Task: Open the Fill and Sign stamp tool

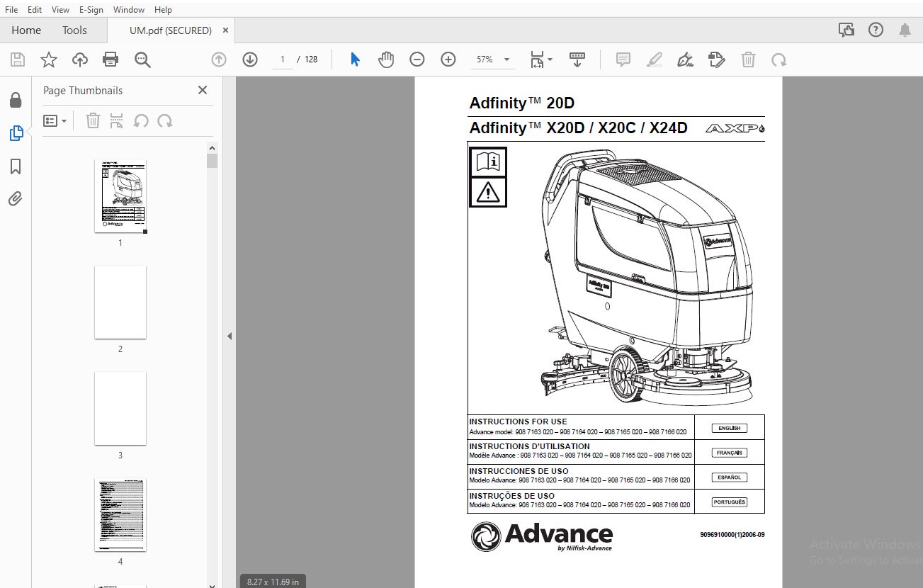Action: (717, 60)
